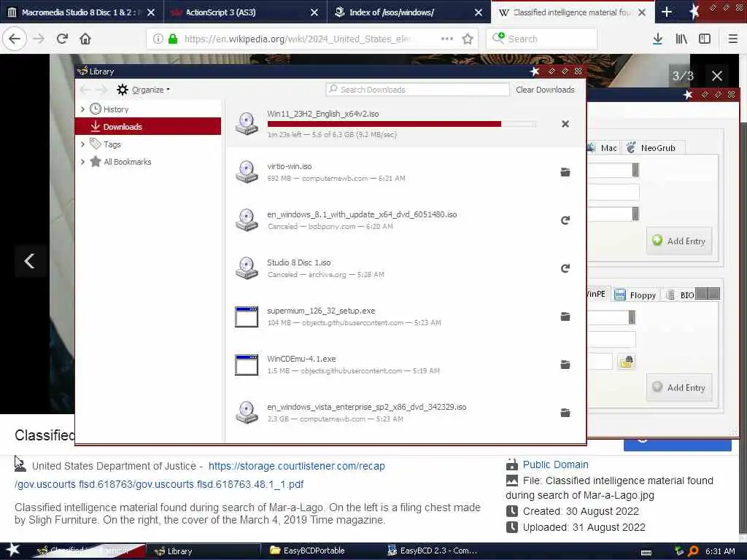This screenshot has height=560, width=747.
Task: Select the virtio-win.iso download entry
Action: click(405, 172)
